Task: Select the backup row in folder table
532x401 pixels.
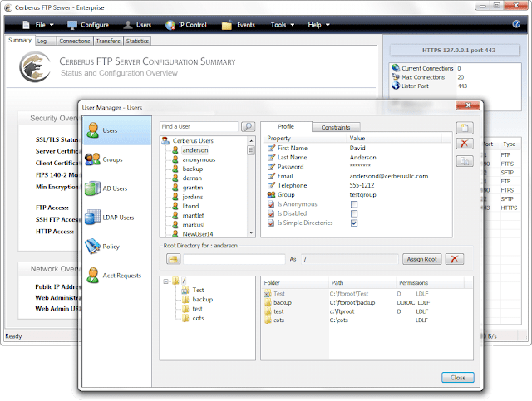Action: pyautogui.click(x=367, y=302)
